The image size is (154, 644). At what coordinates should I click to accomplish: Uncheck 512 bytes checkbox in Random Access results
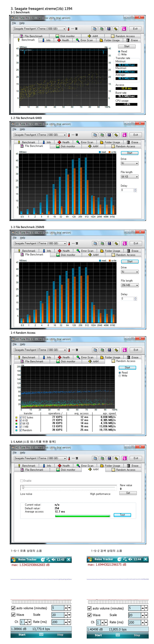20,417
